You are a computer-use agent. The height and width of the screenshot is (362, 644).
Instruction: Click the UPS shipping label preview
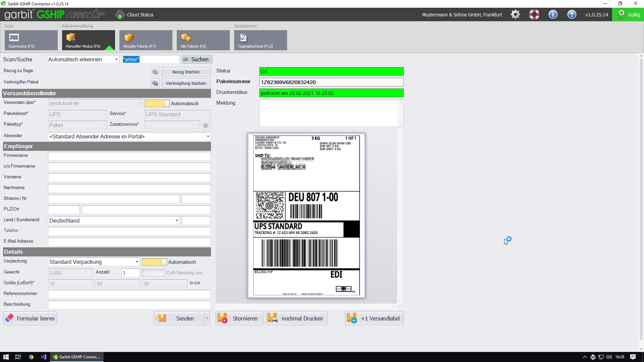pyautogui.click(x=306, y=216)
